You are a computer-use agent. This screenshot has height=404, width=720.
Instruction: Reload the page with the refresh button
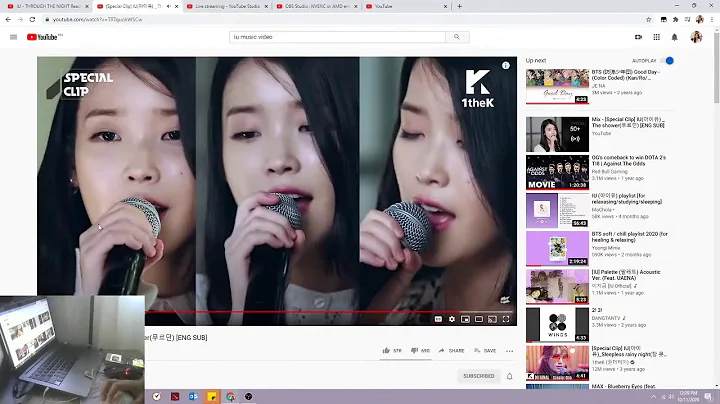pos(32,19)
